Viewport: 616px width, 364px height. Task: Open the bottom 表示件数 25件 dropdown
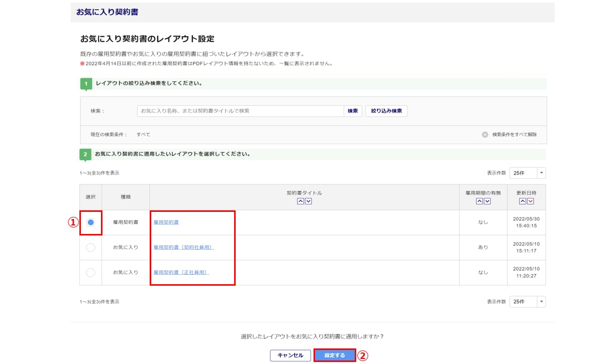pyautogui.click(x=527, y=302)
